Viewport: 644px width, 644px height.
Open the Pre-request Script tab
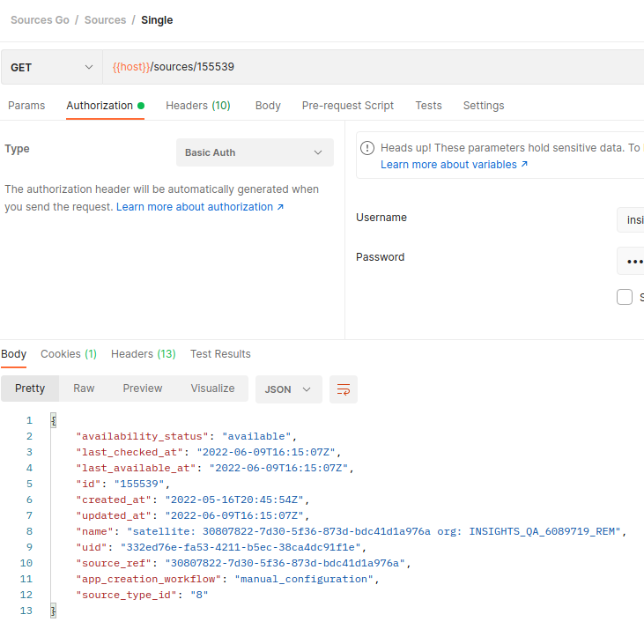coord(348,106)
